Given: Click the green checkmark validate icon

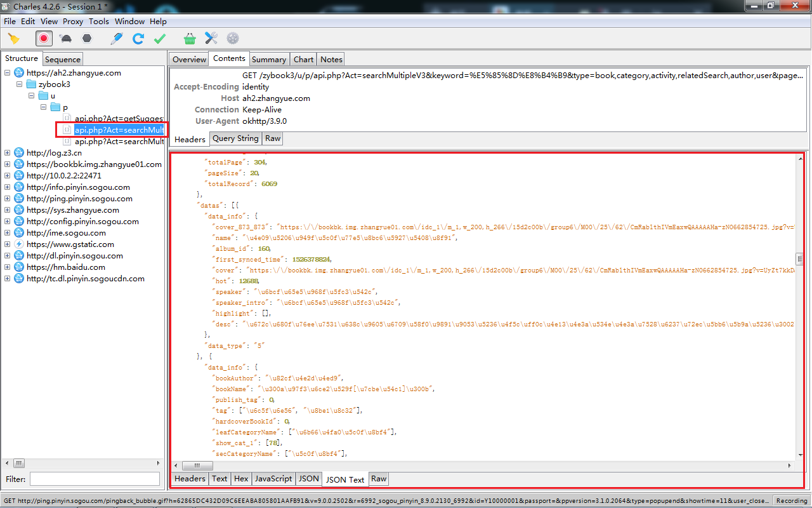Looking at the screenshot, I should tap(160, 39).
